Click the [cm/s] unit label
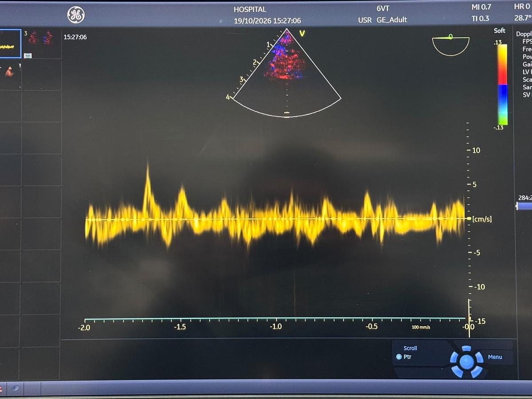 click(x=482, y=219)
